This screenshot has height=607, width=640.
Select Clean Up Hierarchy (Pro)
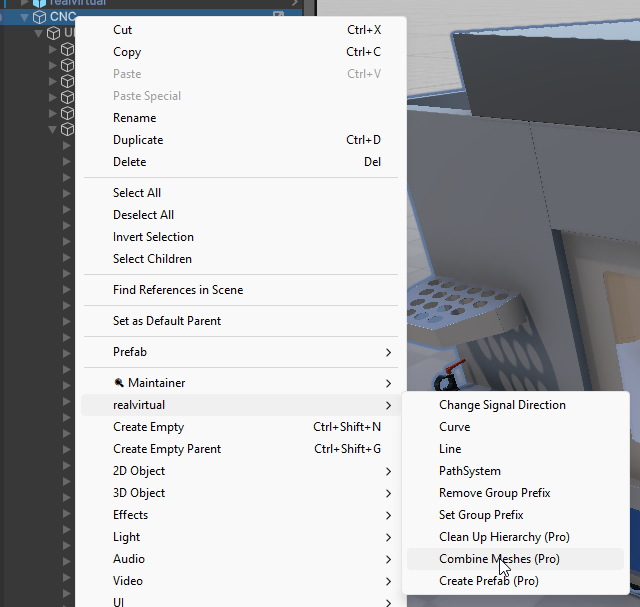click(x=504, y=537)
